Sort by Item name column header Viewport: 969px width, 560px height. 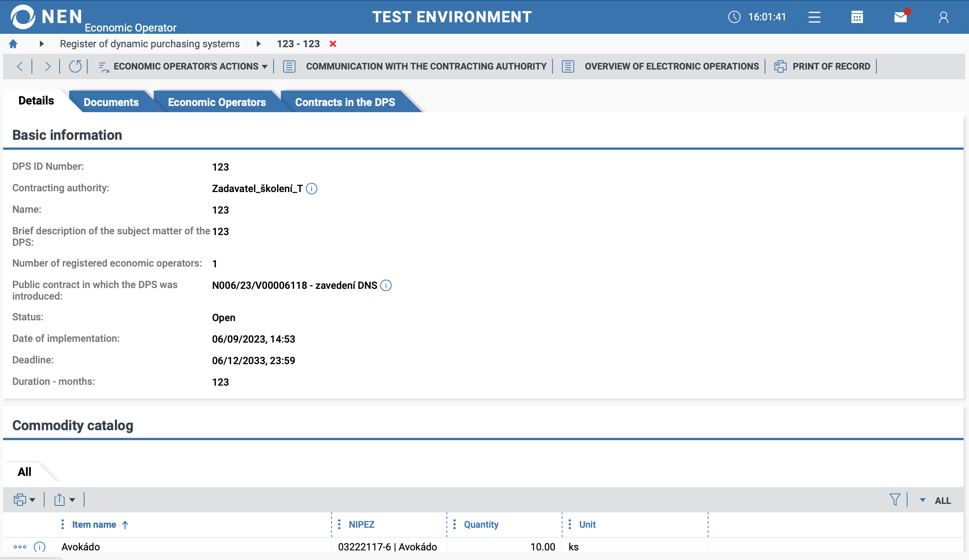point(94,525)
